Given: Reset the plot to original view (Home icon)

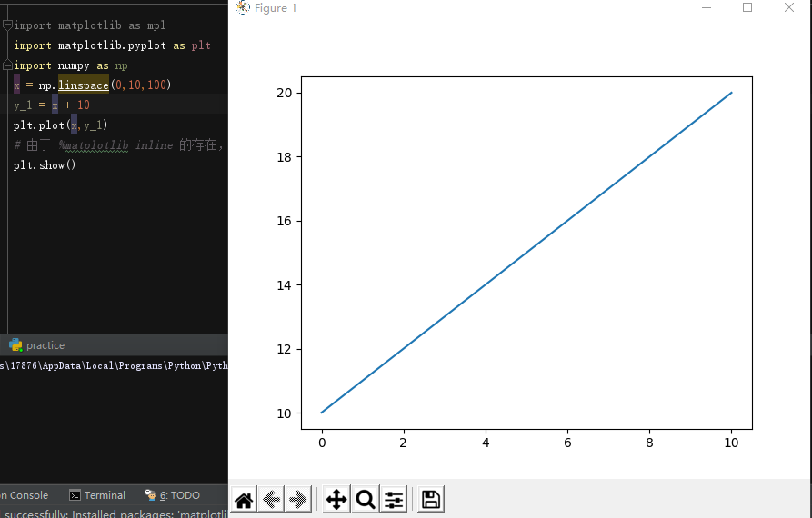Looking at the screenshot, I should (244, 500).
